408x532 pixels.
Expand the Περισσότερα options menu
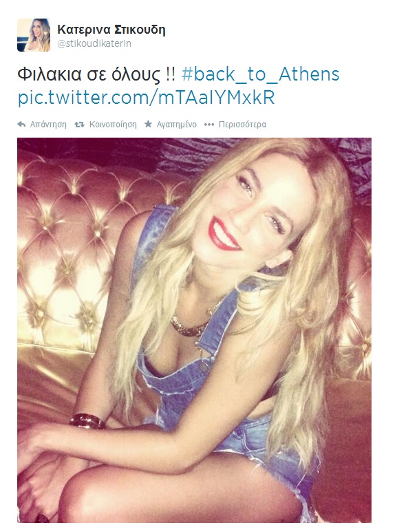coord(242,125)
